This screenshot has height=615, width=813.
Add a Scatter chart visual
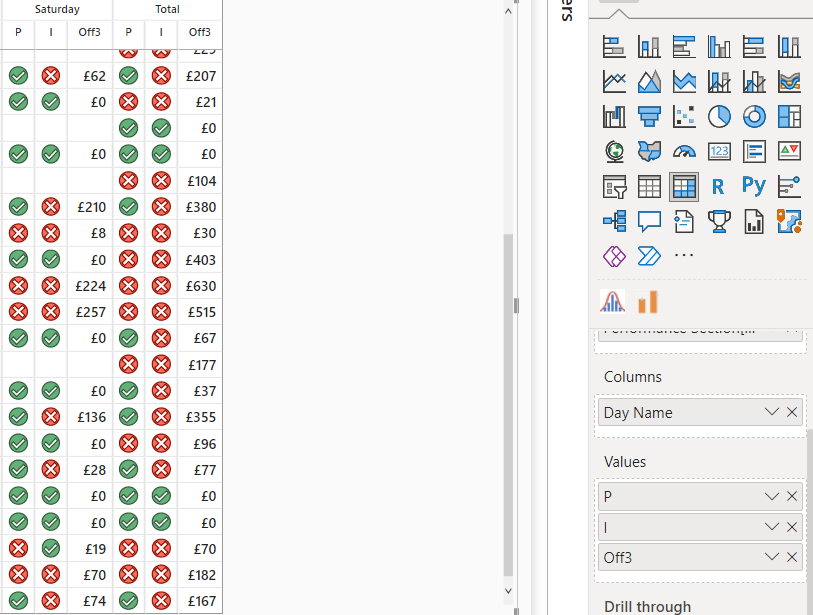click(x=684, y=117)
